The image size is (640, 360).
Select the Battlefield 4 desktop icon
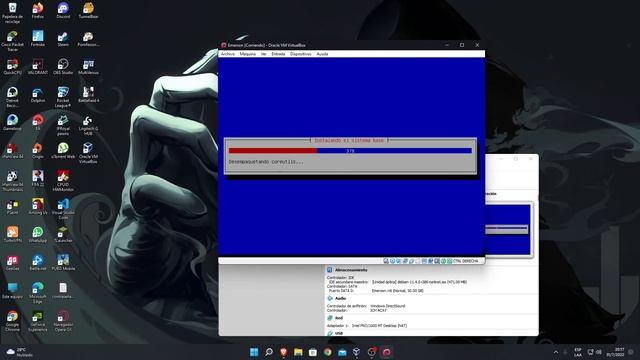pos(88,95)
